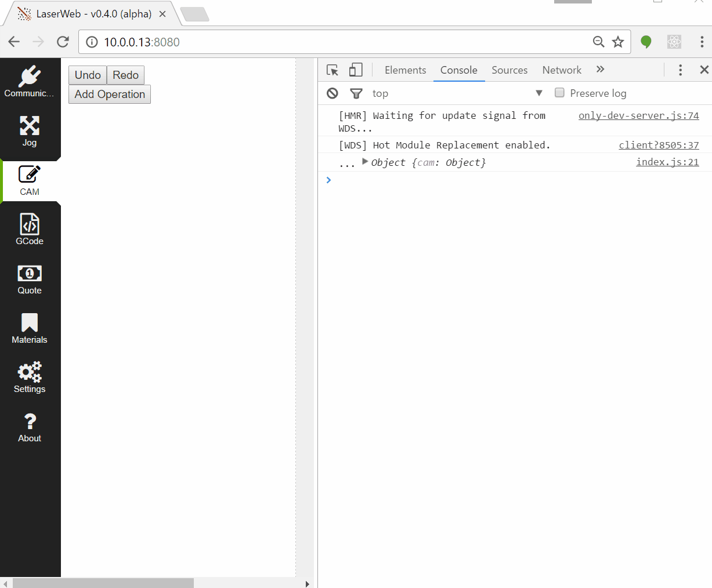Click the console filter funnel icon
The height and width of the screenshot is (588, 712).
click(x=356, y=93)
